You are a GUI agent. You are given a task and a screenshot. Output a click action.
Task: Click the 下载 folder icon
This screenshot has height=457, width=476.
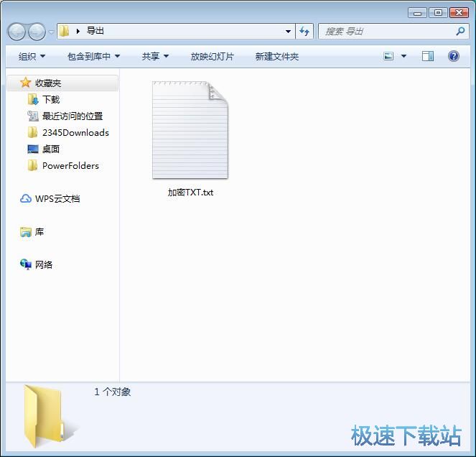click(33, 99)
